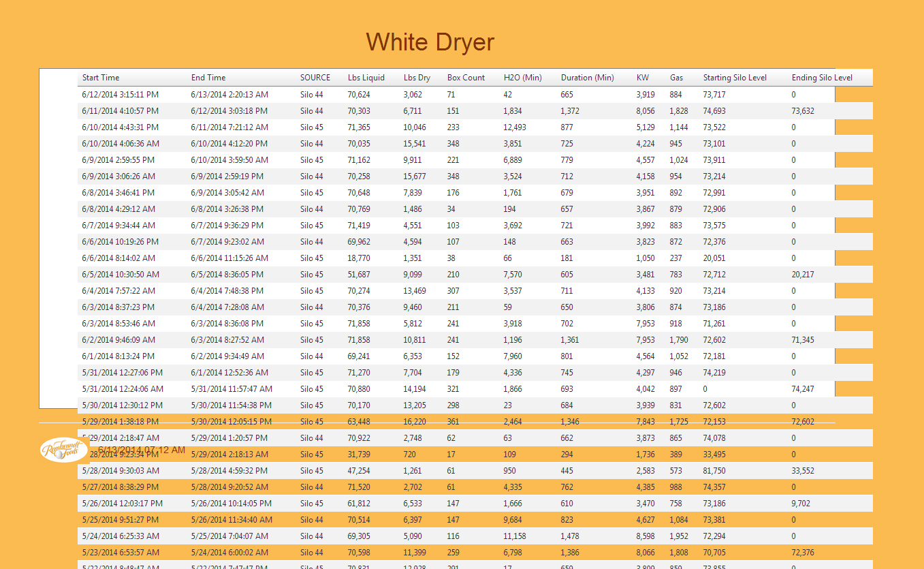Sort by the Gas column header
The image size is (924, 569).
pyautogui.click(x=676, y=78)
